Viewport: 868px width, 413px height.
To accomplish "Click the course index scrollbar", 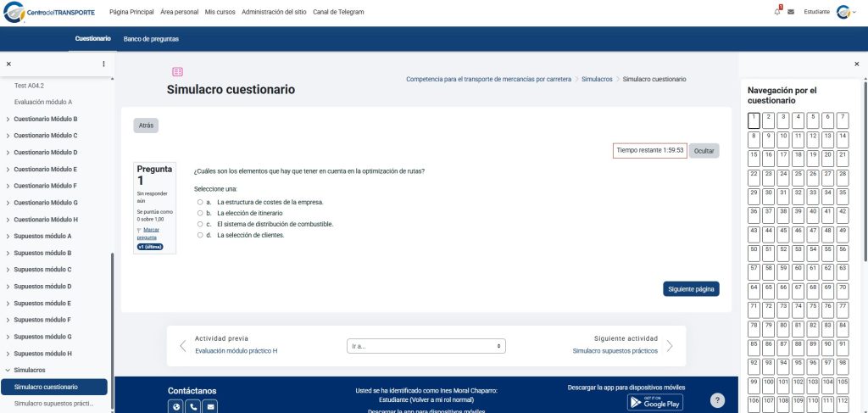I will 112,331.
